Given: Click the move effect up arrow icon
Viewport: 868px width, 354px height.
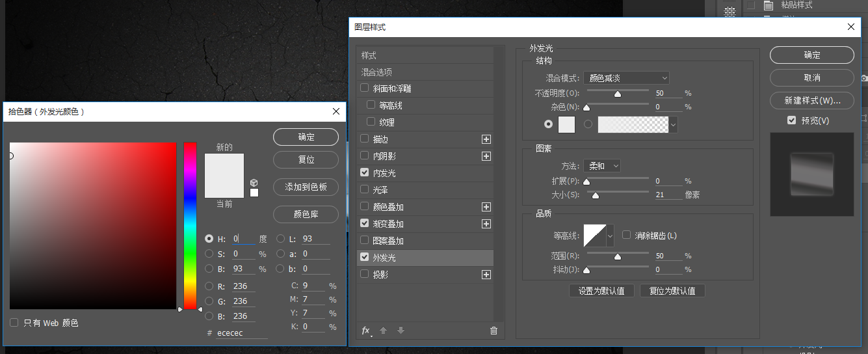Looking at the screenshot, I should pos(384,331).
